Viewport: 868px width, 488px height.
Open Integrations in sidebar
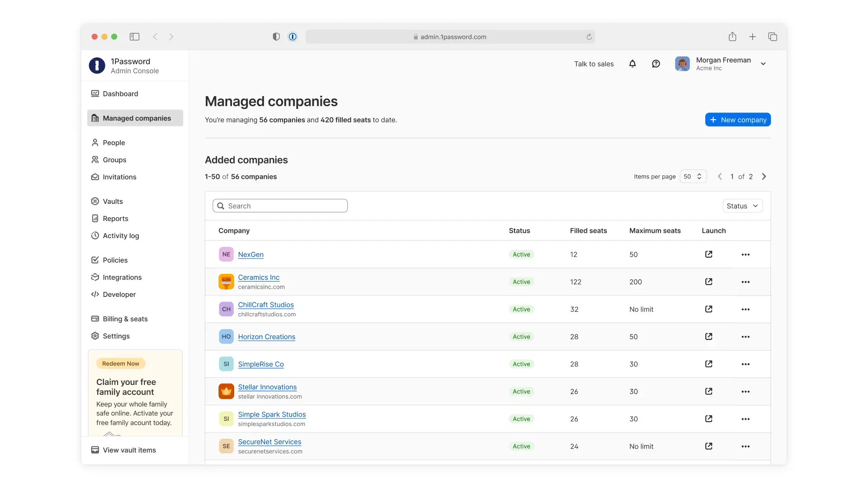pyautogui.click(x=135, y=277)
